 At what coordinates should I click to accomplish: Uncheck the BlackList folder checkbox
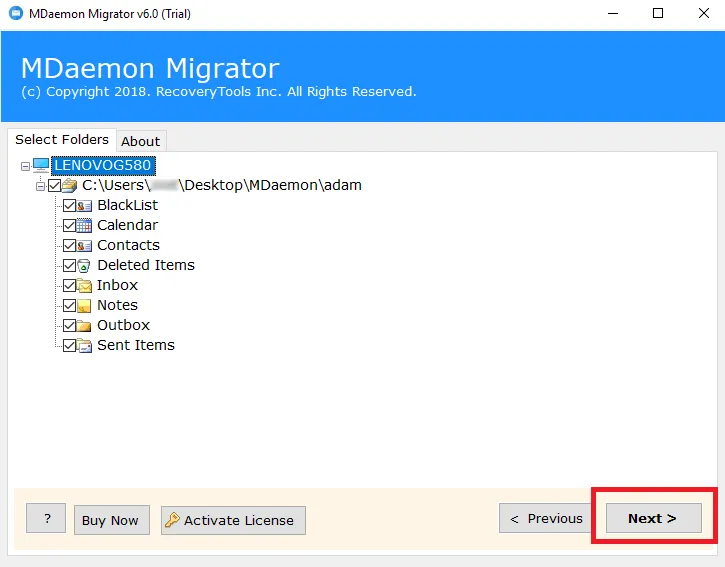[x=69, y=206]
